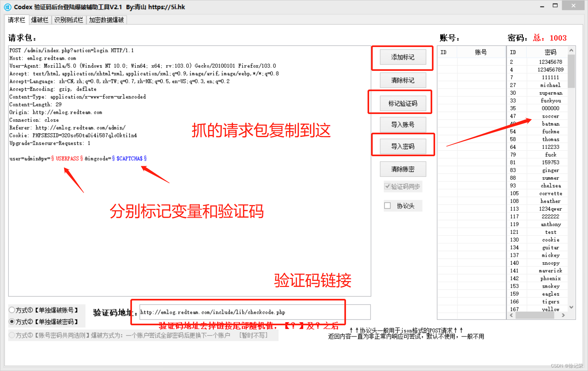The width and height of the screenshot is (588, 371).
Task: Select password row superman
Action: coord(537,93)
